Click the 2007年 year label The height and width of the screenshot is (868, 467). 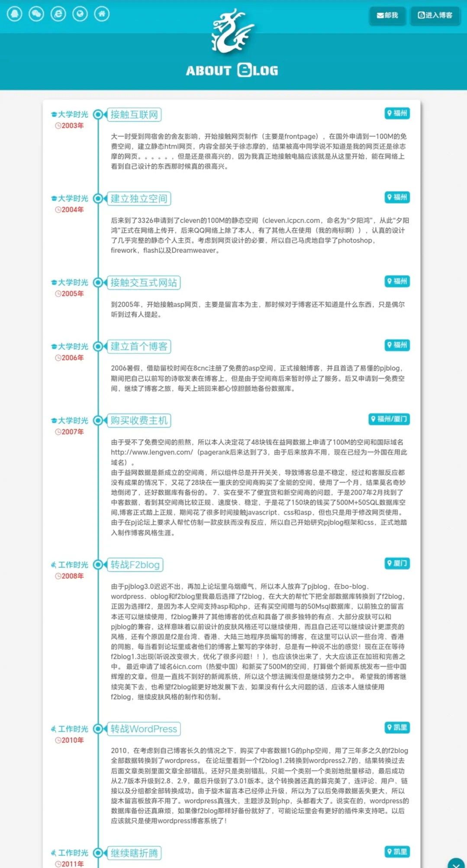(70, 432)
